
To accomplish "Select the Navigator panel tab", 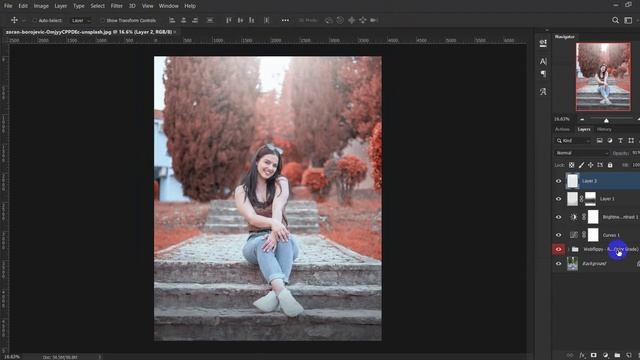I will (565, 37).
